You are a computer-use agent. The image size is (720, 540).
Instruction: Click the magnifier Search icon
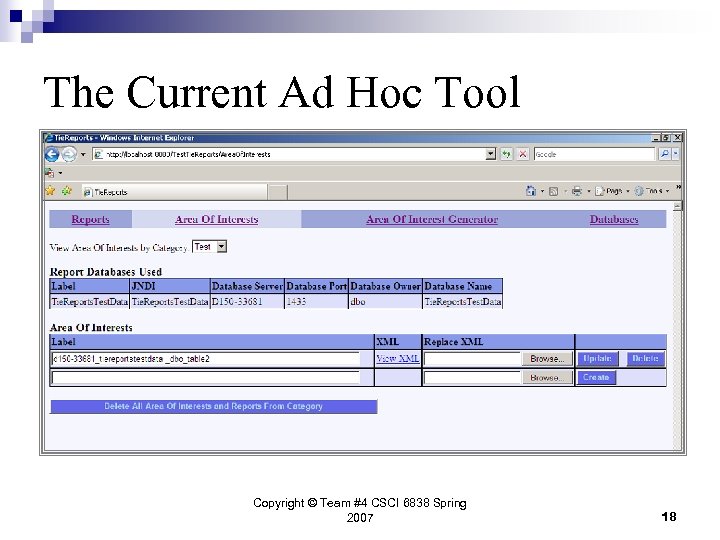pos(664,154)
